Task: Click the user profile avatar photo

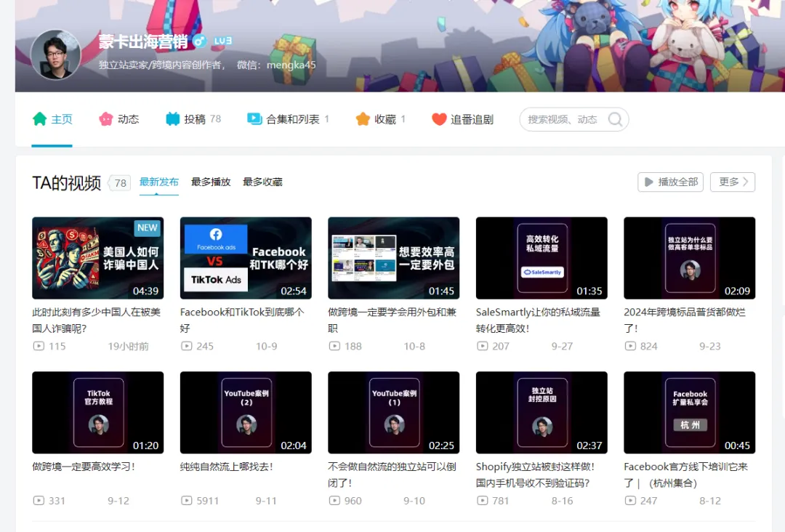Action: 56,55
